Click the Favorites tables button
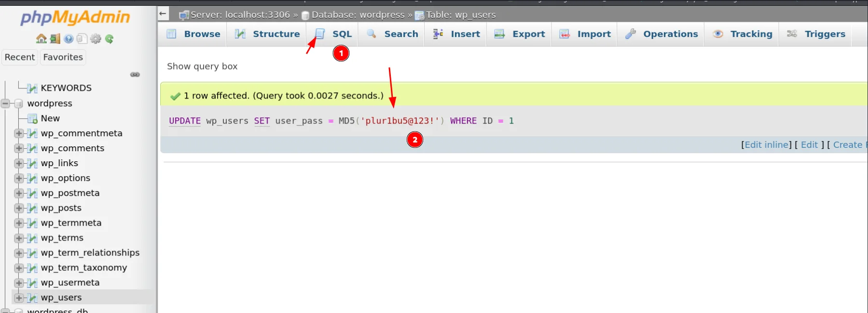Viewport: 868px width, 313px height. (x=63, y=57)
